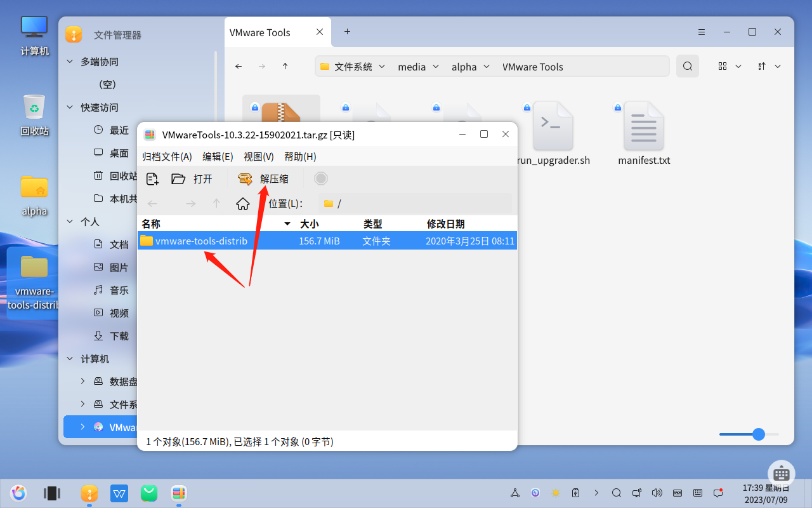This screenshot has height=508, width=812.
Task: Click the Open (打开) archive button
Action: click(192, 179)
